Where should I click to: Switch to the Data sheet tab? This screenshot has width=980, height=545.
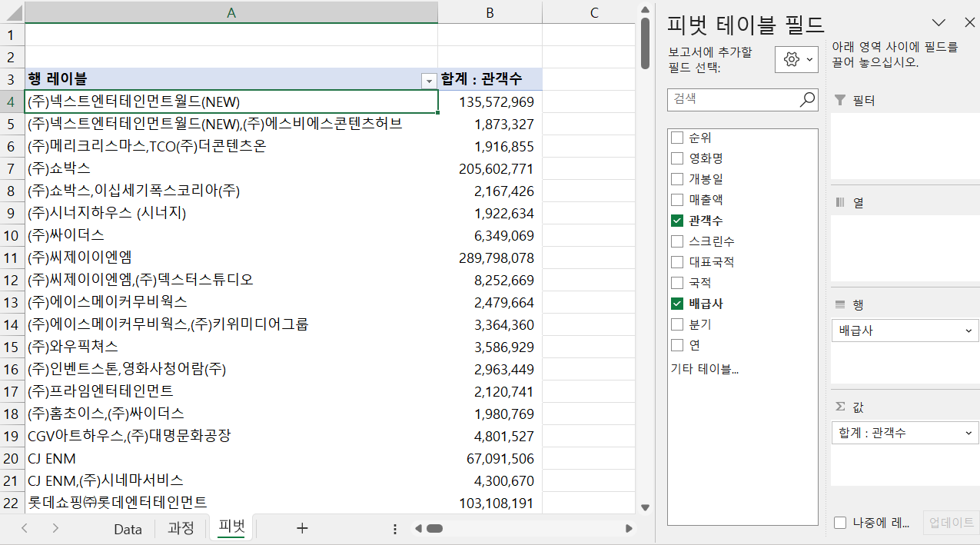(128, 529)
